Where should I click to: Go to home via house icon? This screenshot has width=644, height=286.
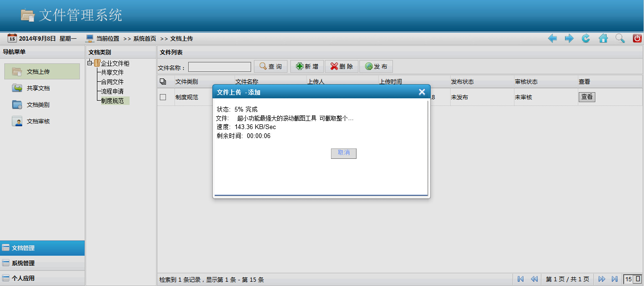point(603,39)
